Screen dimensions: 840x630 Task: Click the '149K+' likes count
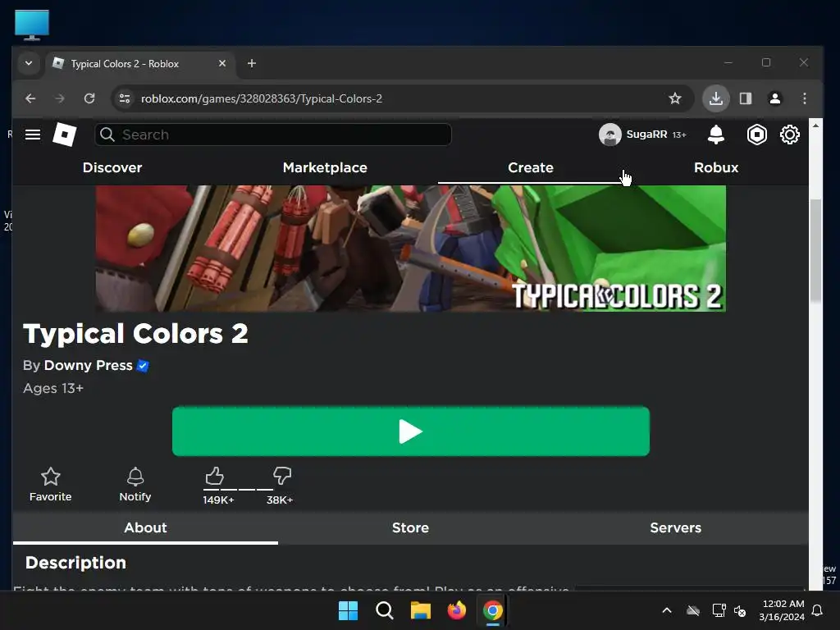(x=218, y=500)
